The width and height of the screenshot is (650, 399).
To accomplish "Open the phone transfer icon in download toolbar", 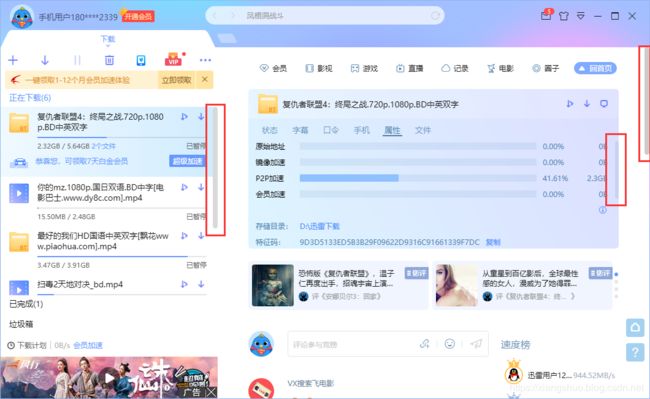I will [141, 60].
